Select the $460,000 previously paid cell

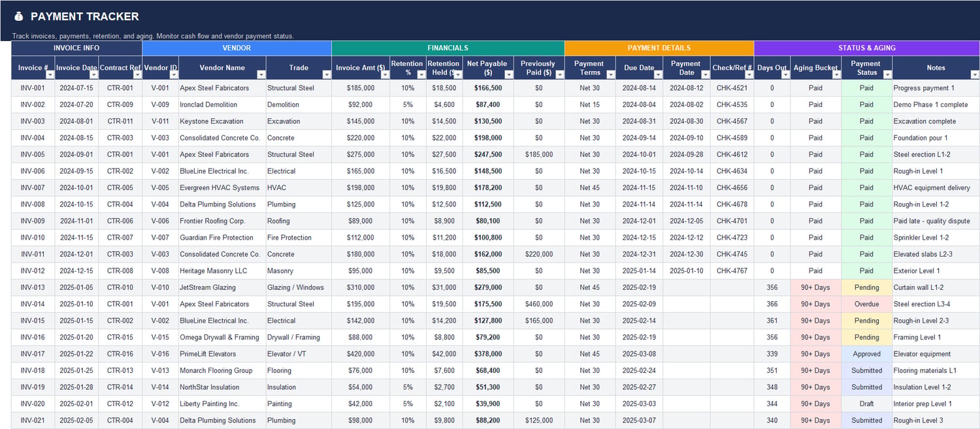539,304
